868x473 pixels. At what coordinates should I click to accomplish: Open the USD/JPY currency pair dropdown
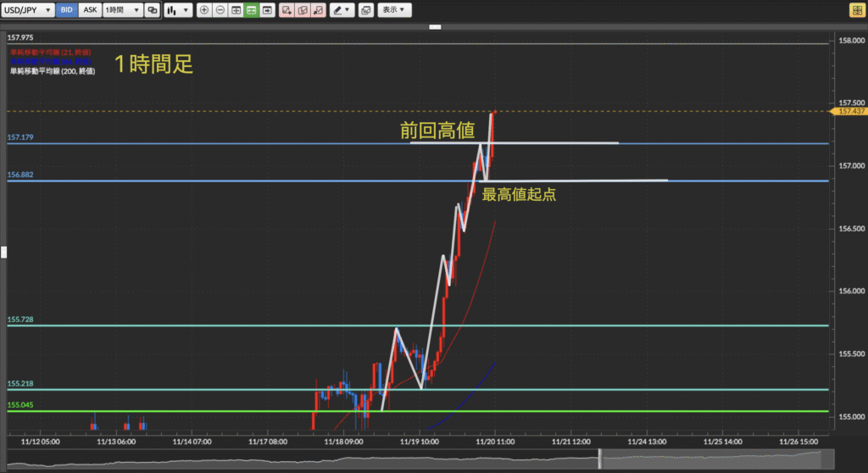[x=29, y=10]
